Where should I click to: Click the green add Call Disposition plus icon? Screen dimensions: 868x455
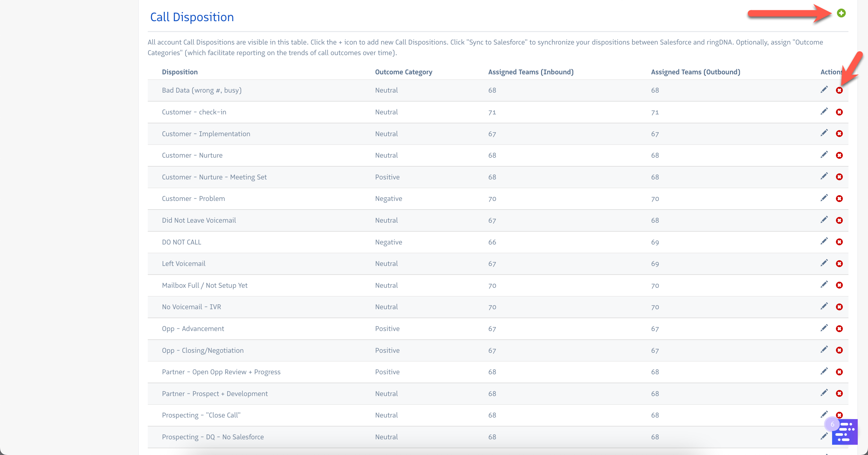point(841,13)
